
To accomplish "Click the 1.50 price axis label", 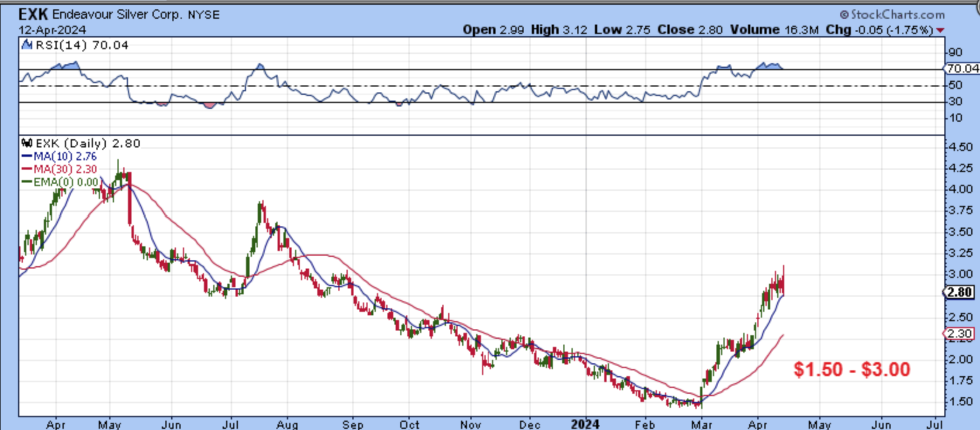I will coord(960,402).
